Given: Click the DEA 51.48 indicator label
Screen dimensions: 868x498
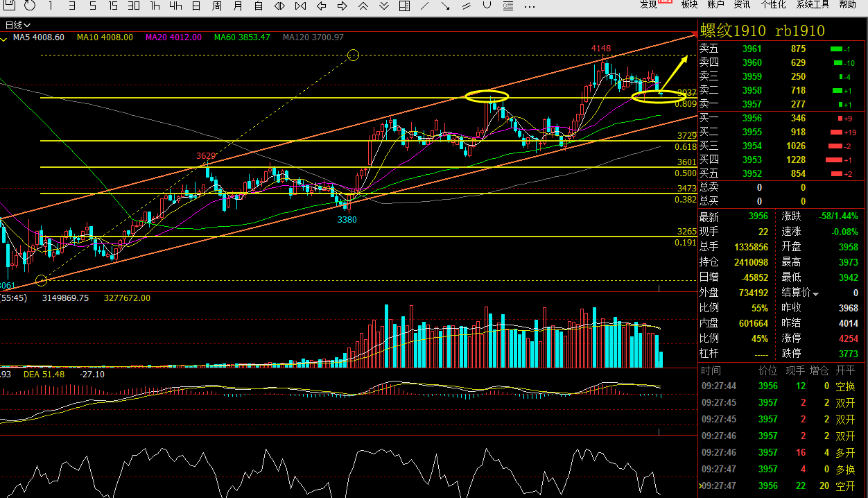Looking at the screenshot, I should click(x=44, y=375).
